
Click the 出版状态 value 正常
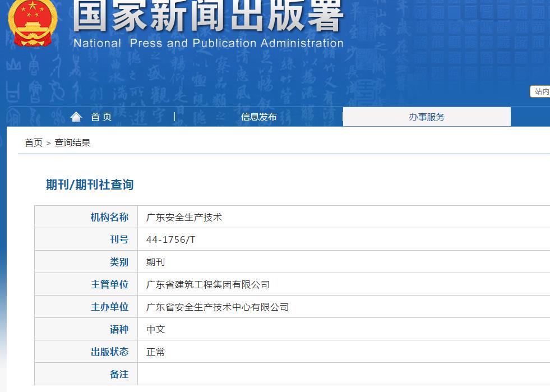coord(155,352)
